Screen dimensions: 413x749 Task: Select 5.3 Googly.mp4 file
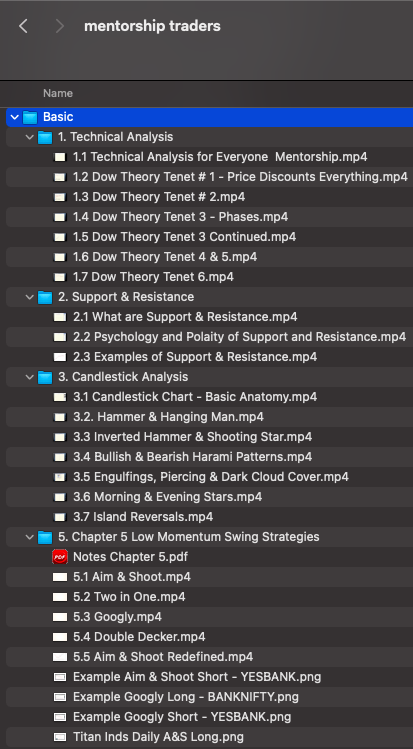coord(209,617)
